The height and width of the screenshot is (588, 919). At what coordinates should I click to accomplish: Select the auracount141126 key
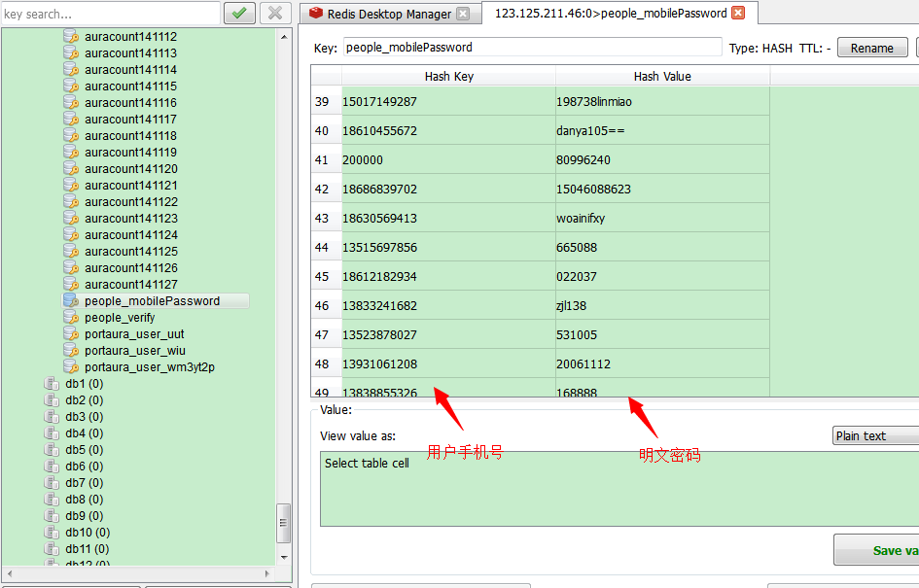(130, 267)
